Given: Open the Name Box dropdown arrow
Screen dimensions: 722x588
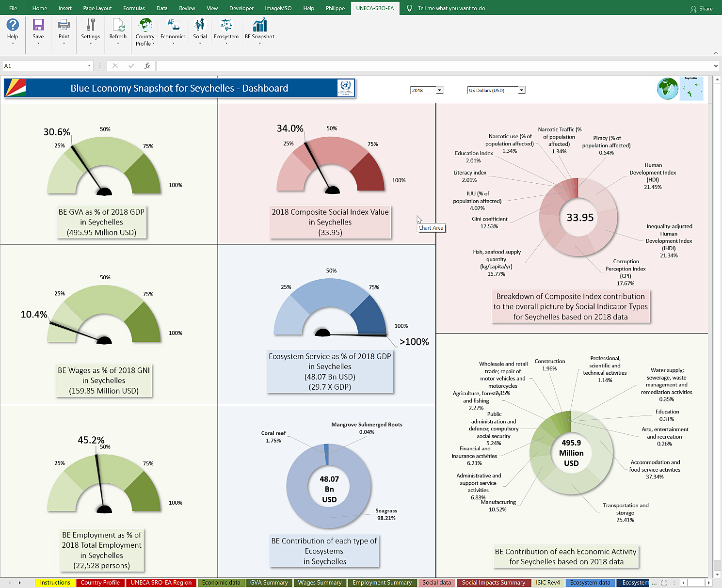Looking at the screenshot, I should click(x=89, y=66).
